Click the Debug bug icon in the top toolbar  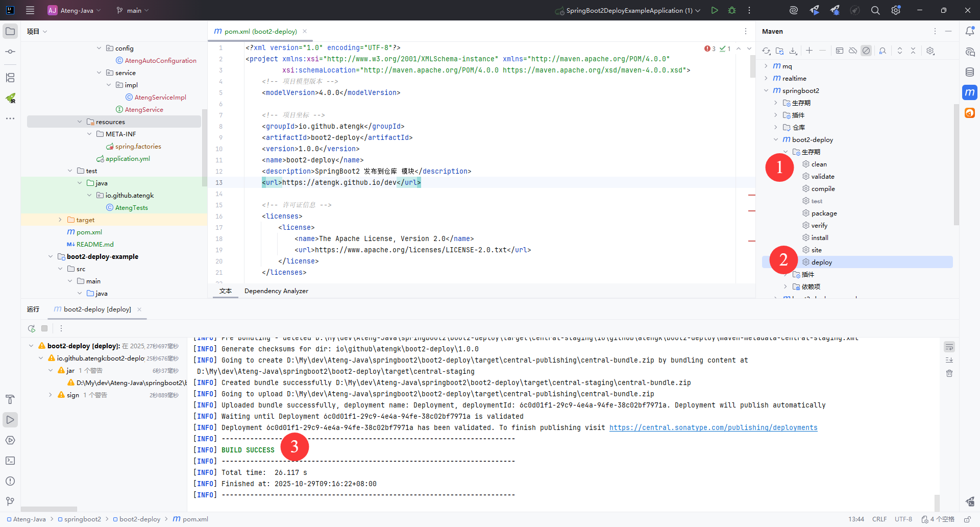pos(732,10)
